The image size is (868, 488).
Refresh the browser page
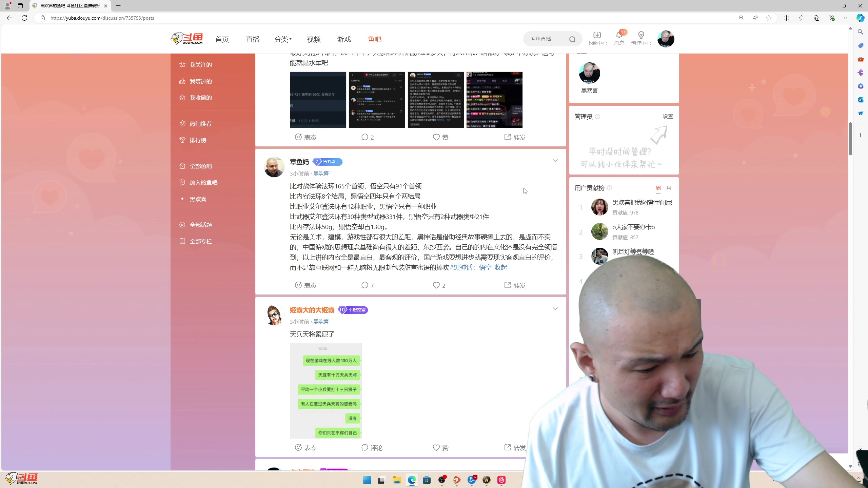point(24,18)
